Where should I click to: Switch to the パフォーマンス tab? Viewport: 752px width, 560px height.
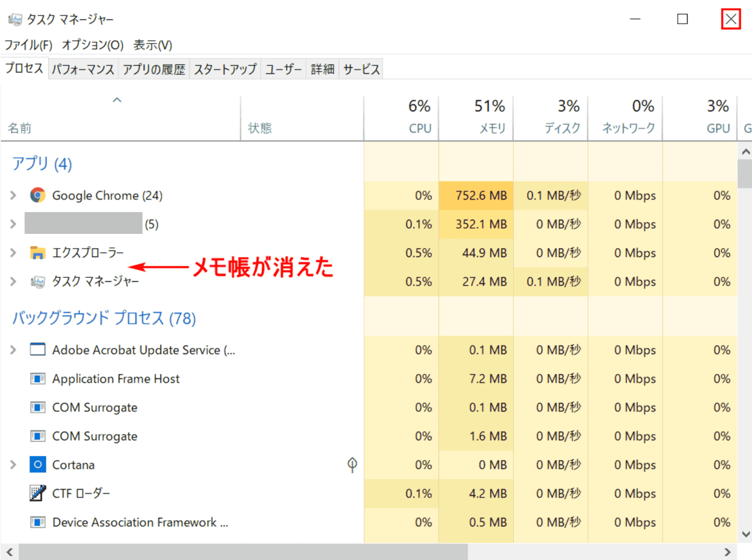83,69
